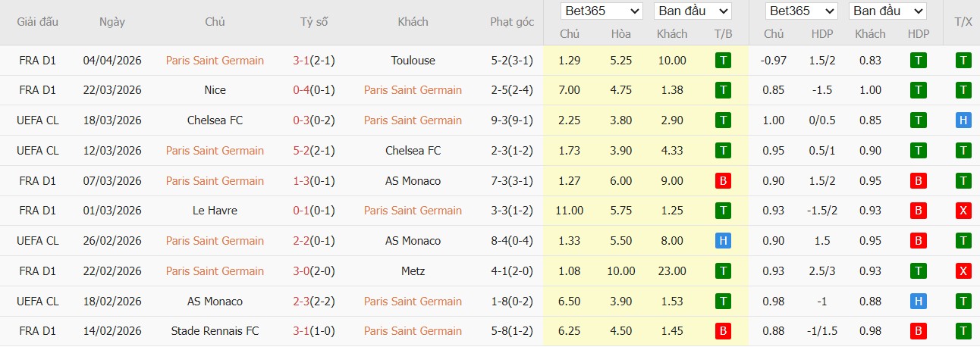Click the Phạt góc column header
The height and width of the screenshot is (347, 980).
click(512, 22)
